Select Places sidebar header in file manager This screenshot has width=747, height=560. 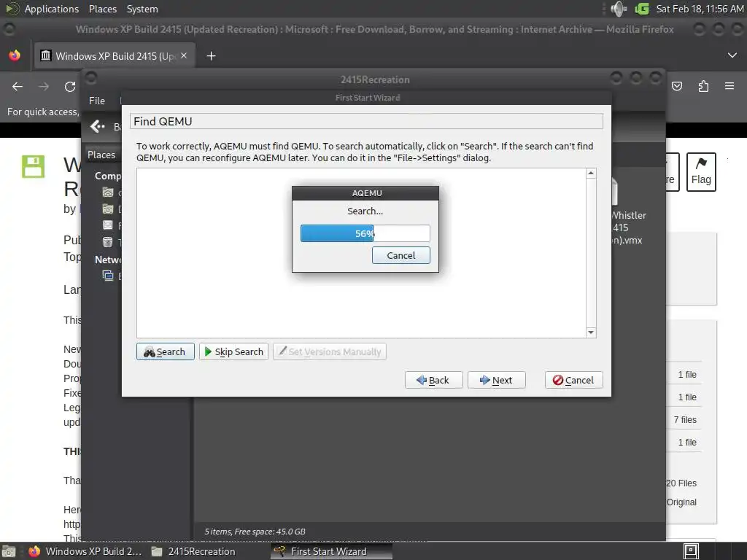pos(101,155)
